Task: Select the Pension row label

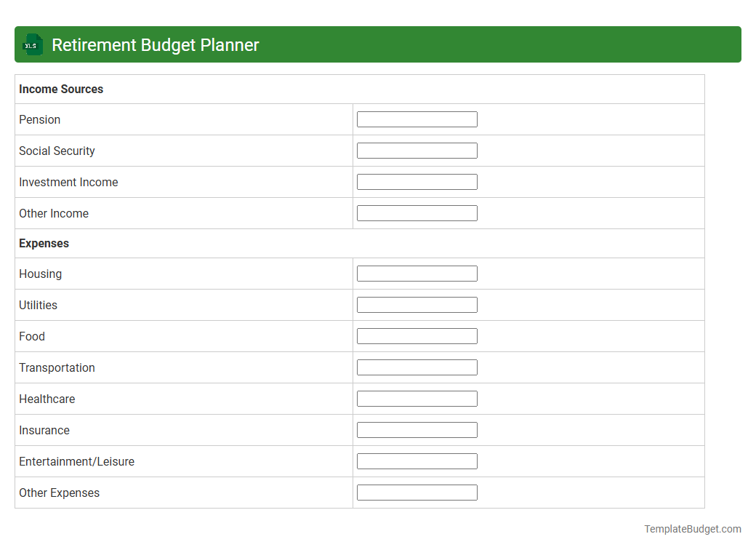Action: [39, 119]
